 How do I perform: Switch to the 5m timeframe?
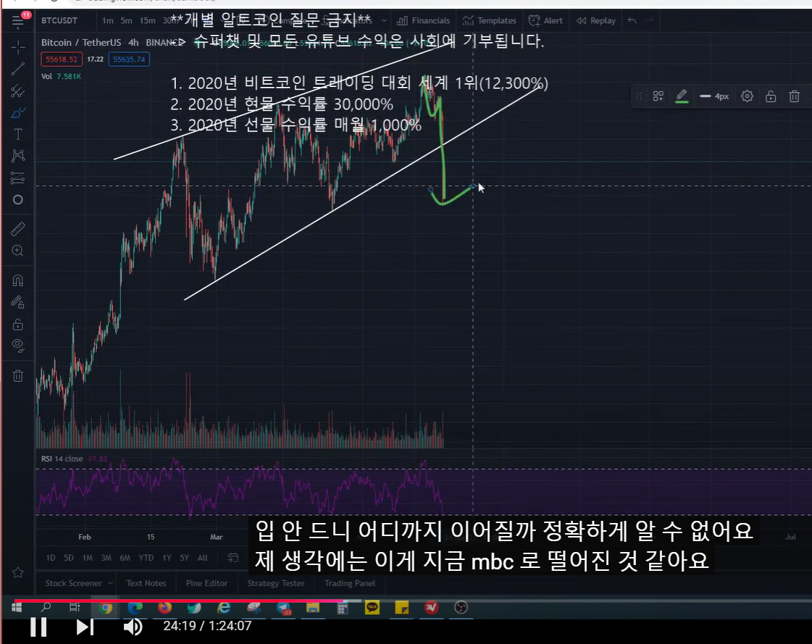tap(126, 21)
